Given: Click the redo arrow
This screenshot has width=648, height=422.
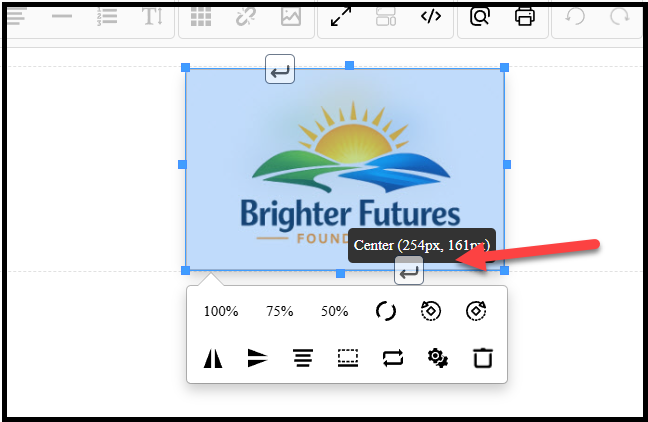Looking at the screenshot, I should click(620, 17).
